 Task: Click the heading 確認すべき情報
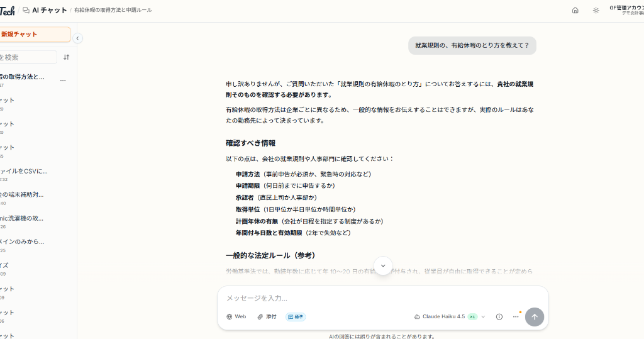click(x=250, y=143)
